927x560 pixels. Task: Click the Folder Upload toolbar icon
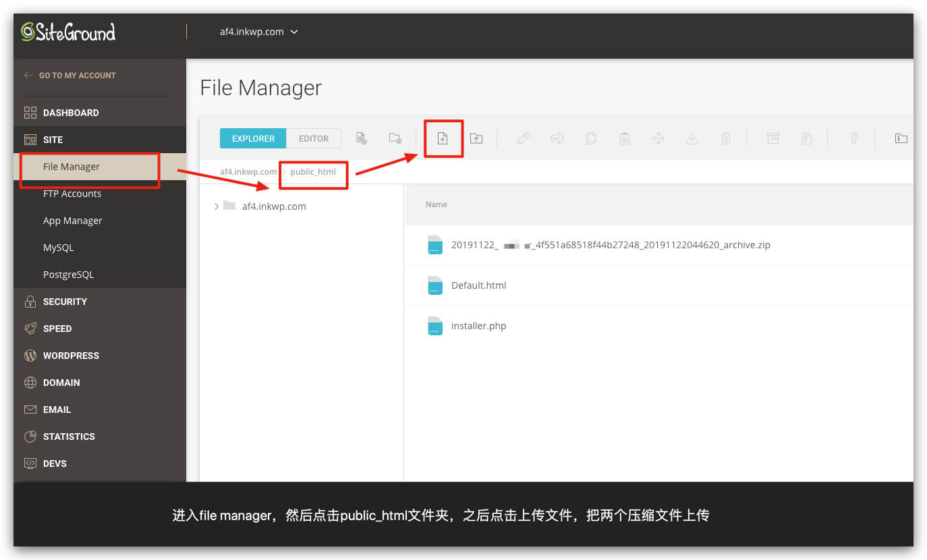[x=476, y=138]
